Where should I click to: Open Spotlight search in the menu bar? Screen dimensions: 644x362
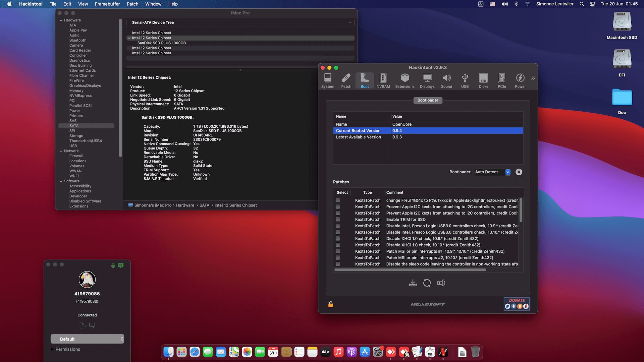tap(582, 4)
